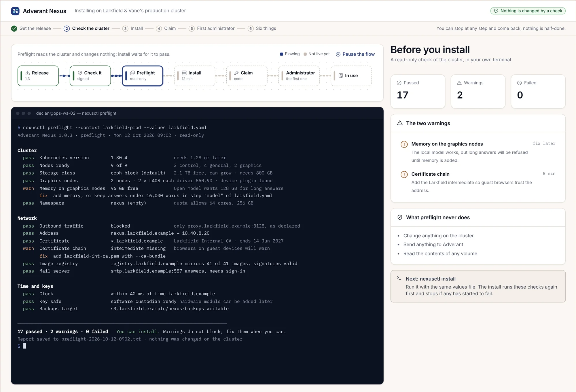Click the shield icon in the Check it node

[x=80, y=73]
